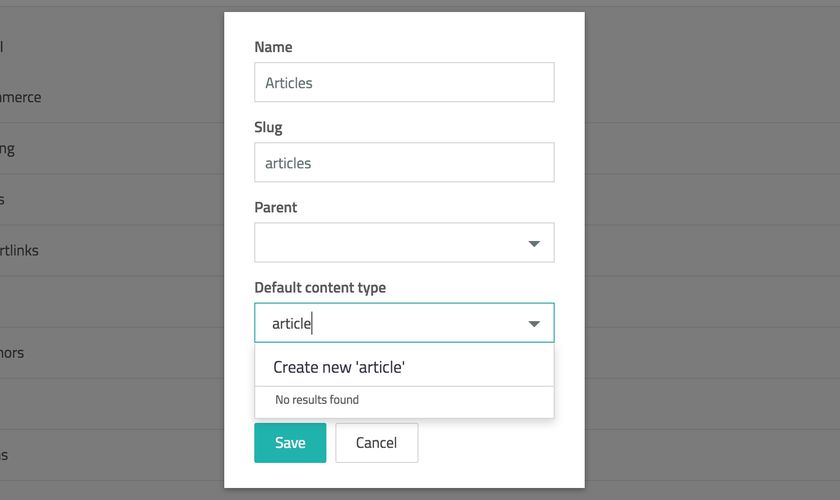
Task: Click the dimmed backdrop outside the dialog
Action: click(700, 250)
